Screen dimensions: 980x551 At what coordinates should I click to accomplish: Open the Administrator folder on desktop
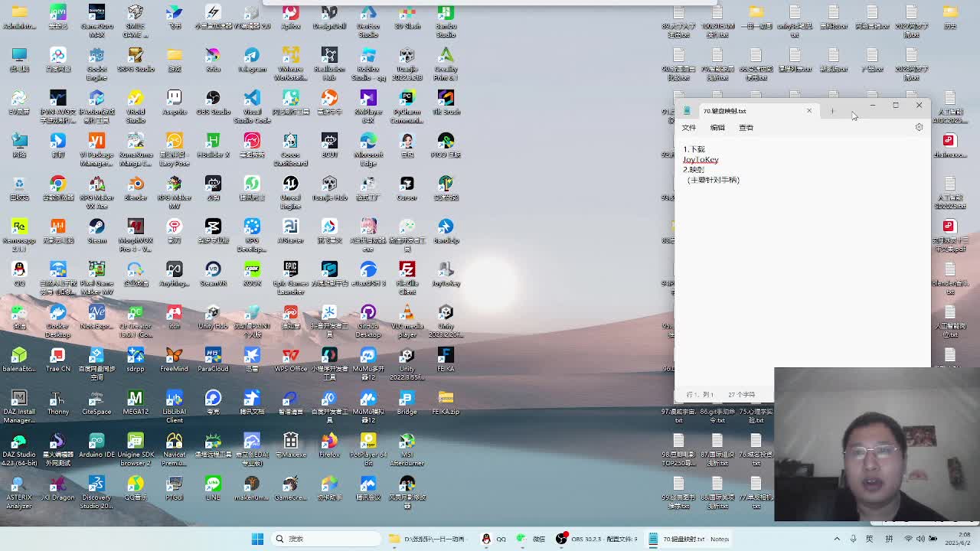click(x=19, y=17)
